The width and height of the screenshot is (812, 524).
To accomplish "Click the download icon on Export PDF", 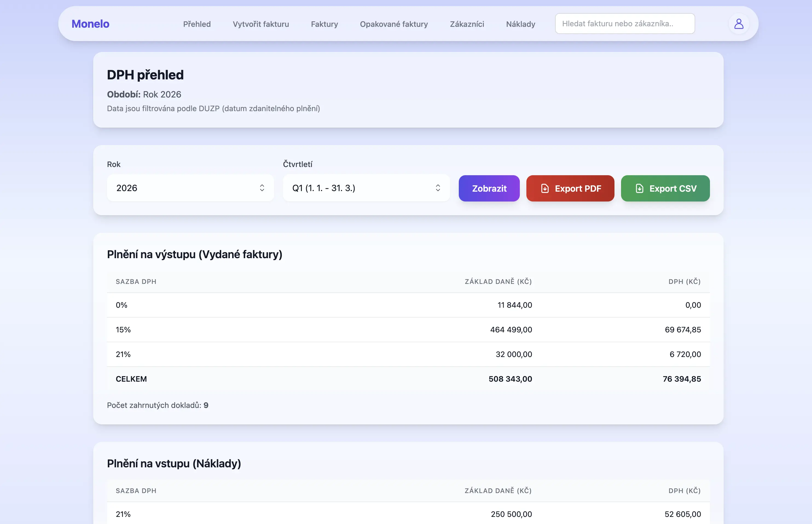I will click(x=545, y=188).
